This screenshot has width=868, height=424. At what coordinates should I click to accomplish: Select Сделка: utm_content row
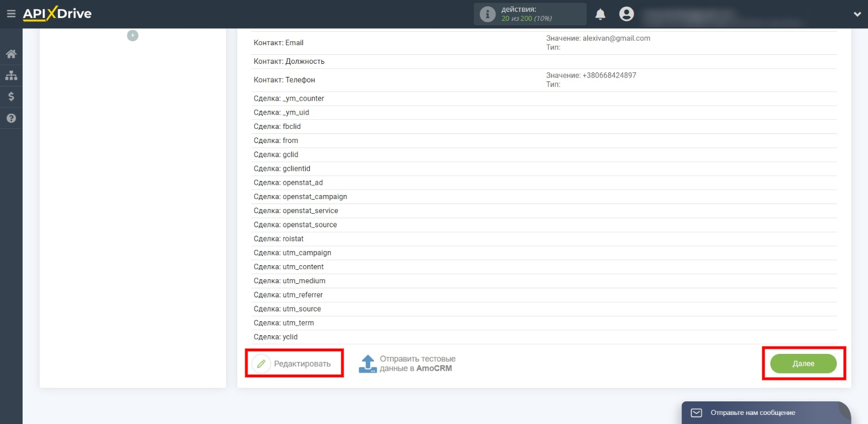coord(544,267)
